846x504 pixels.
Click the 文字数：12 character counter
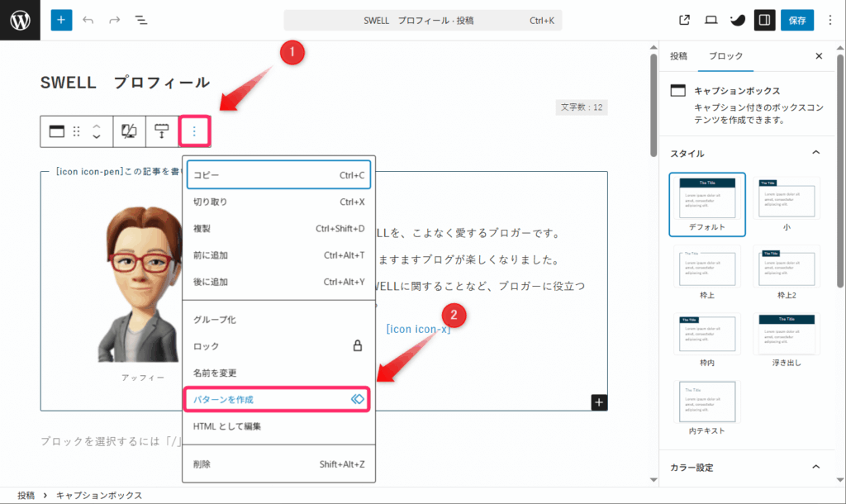pyautogui.click(x=582, y=107)
